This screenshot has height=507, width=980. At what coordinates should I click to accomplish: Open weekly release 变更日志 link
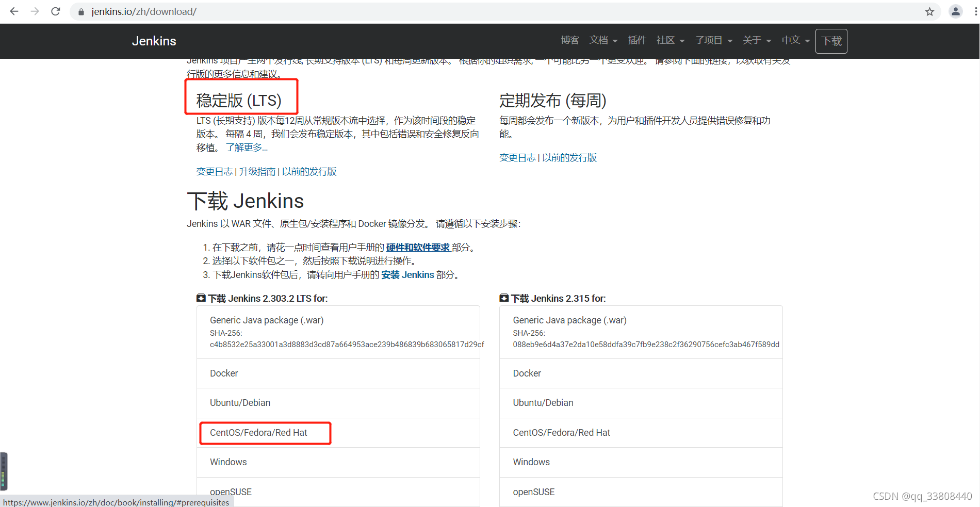coord(517,158)
